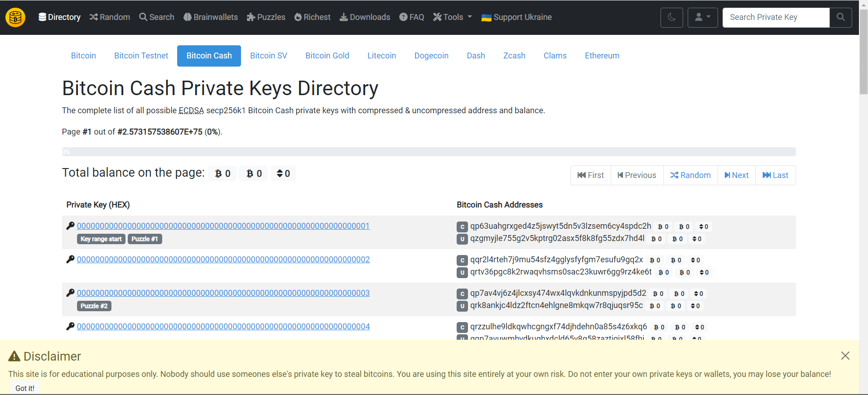Screen dimensions: 868x395
Task: Click uncompressed badge for address qzgmyjle755g2v5k
Action: point(462,239)
